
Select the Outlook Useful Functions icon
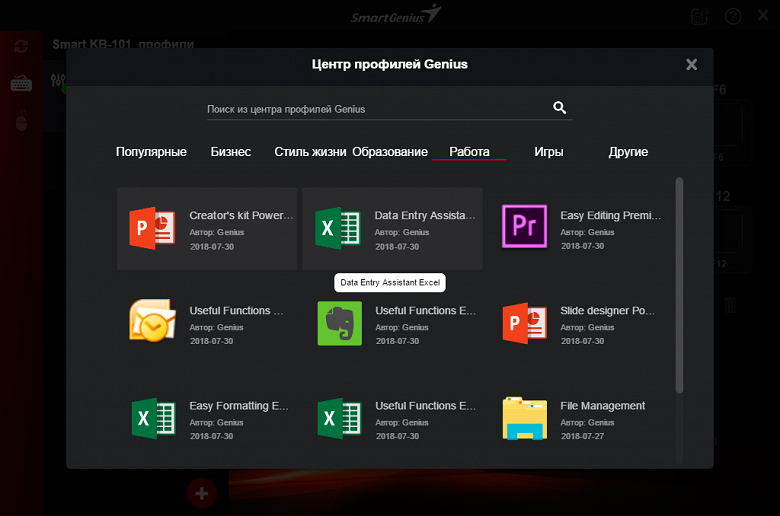pyautogui.click(x=152, y=320)
